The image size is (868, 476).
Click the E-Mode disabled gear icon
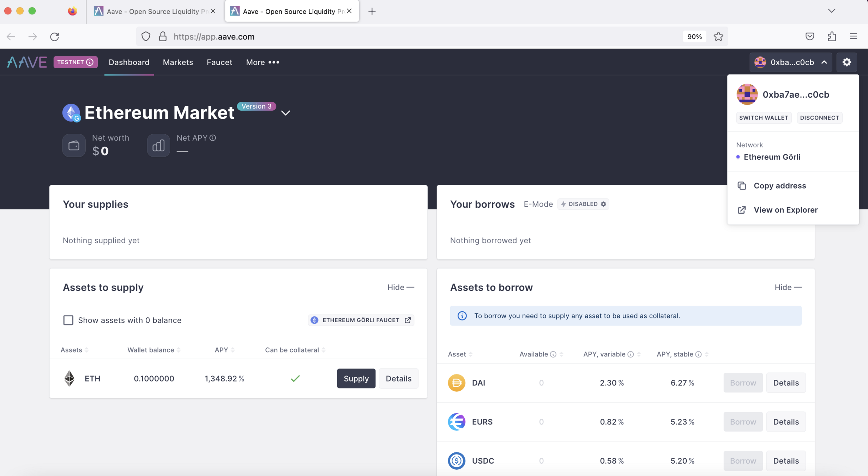pos(603,204)
